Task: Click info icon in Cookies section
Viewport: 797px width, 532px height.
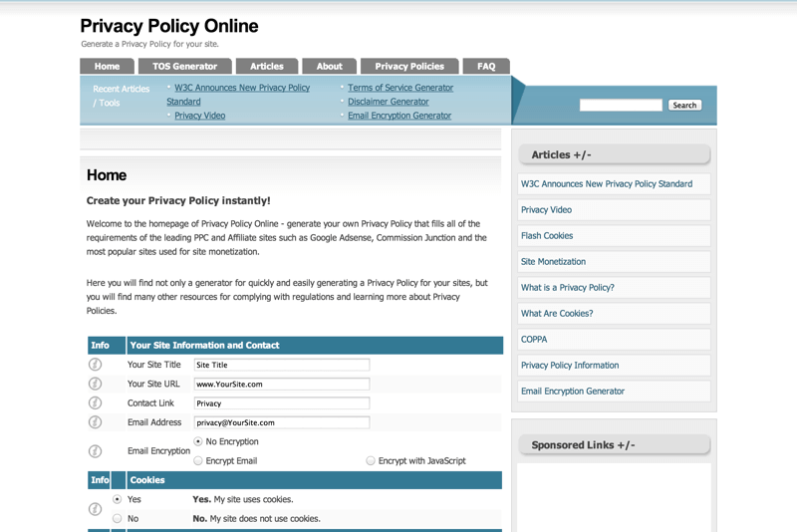Action: [95, 509]
